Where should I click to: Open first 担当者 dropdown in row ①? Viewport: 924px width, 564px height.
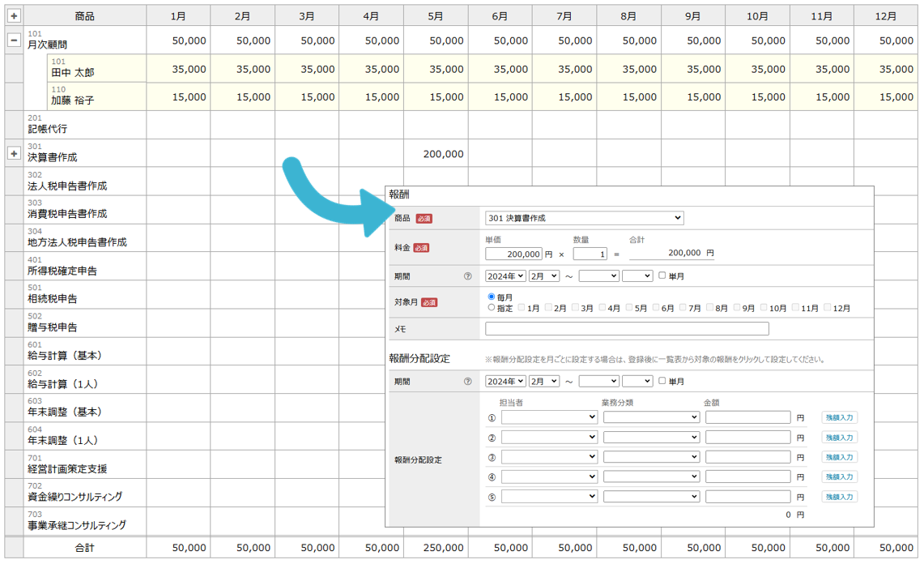tap(549, 417)
